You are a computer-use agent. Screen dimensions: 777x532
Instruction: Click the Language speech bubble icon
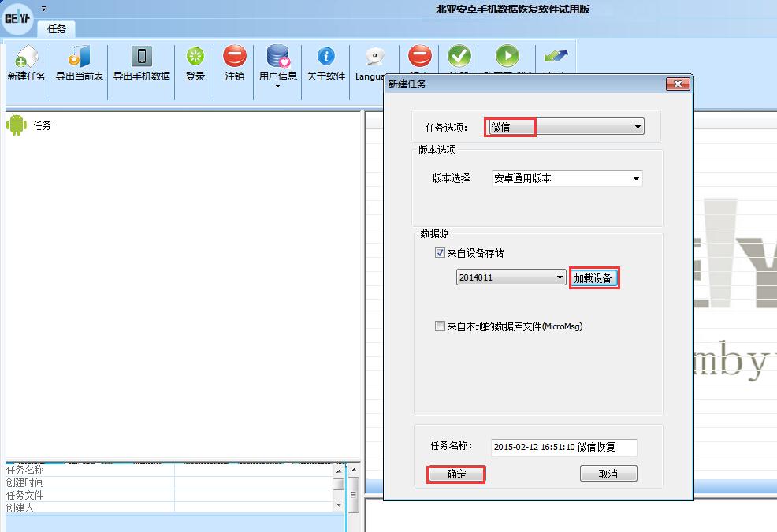375,56
